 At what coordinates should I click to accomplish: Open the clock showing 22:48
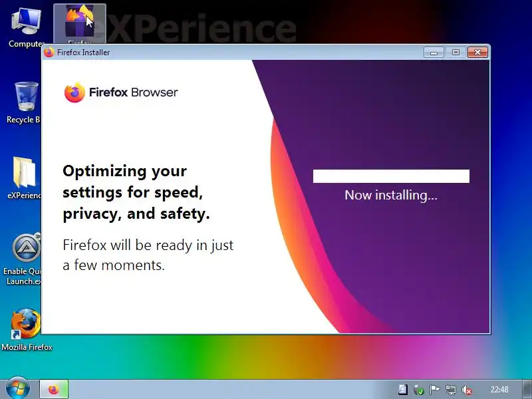tap(499, 390)
